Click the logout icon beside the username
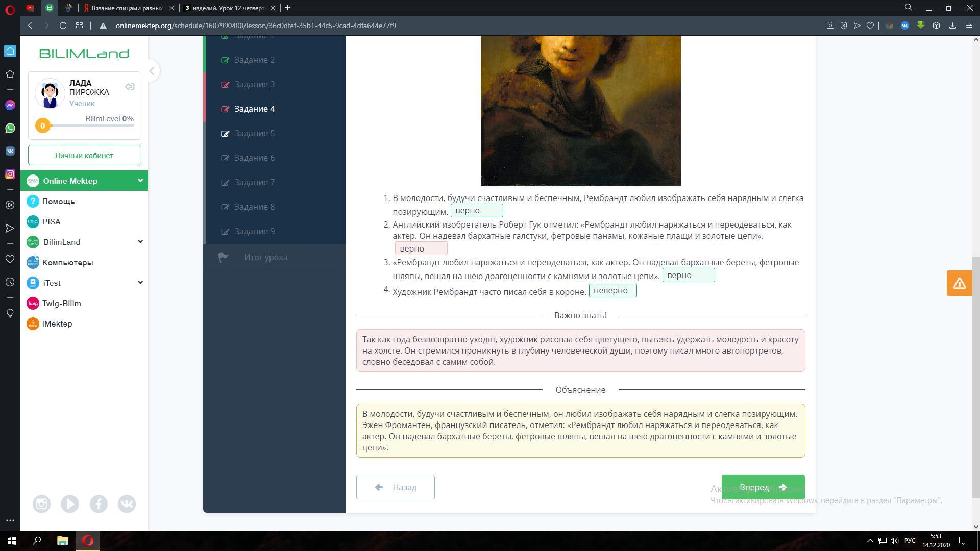 pos(130,87)
